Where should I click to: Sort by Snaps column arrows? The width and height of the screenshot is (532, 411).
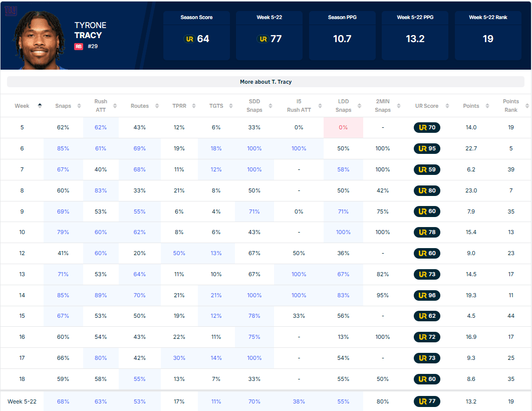[77, 106]
